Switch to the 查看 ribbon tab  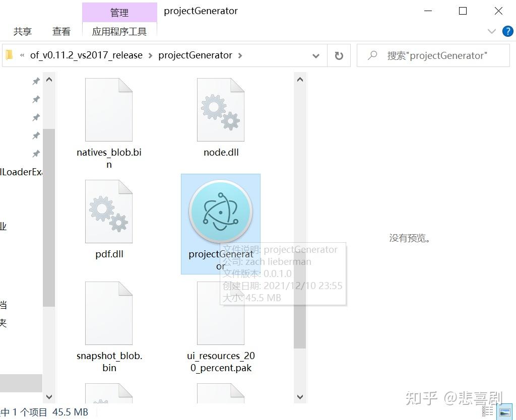coord(61,31)
